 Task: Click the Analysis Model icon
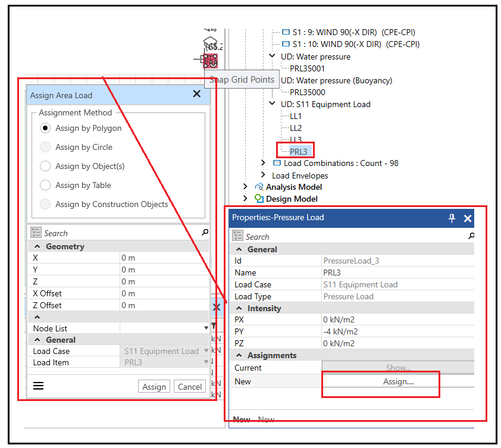[259, 187]
